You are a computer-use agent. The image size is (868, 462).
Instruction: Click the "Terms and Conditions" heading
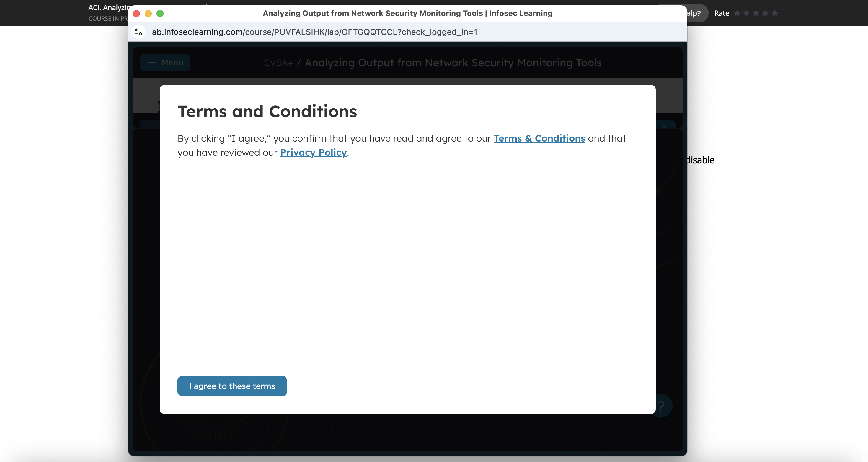click(267, 112)
